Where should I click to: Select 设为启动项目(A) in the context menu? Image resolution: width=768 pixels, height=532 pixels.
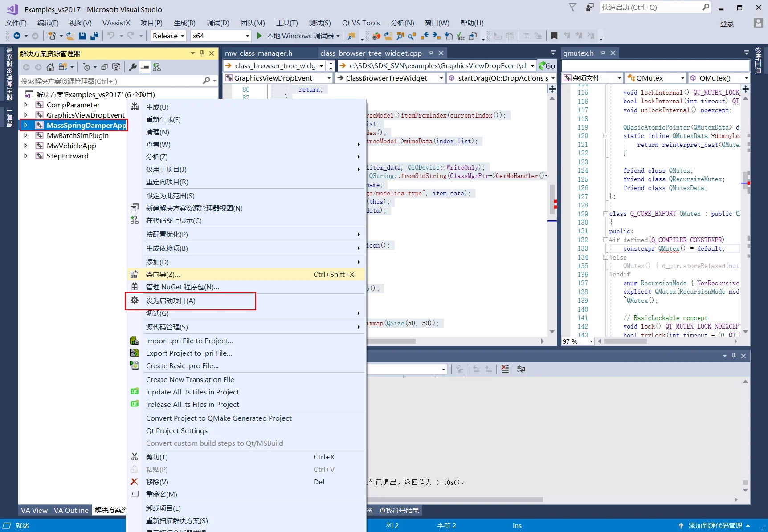(x=171, y=301)
